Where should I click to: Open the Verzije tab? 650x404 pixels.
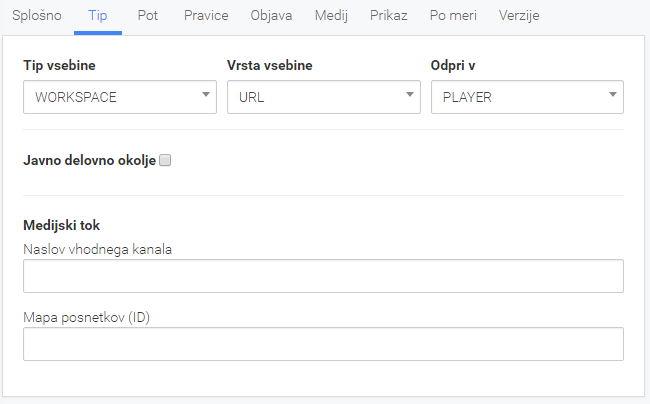(x=519, y=15)
